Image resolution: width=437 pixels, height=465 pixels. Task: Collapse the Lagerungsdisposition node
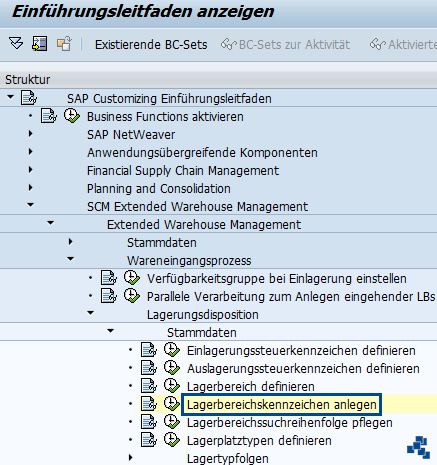(x=90, y=313)
